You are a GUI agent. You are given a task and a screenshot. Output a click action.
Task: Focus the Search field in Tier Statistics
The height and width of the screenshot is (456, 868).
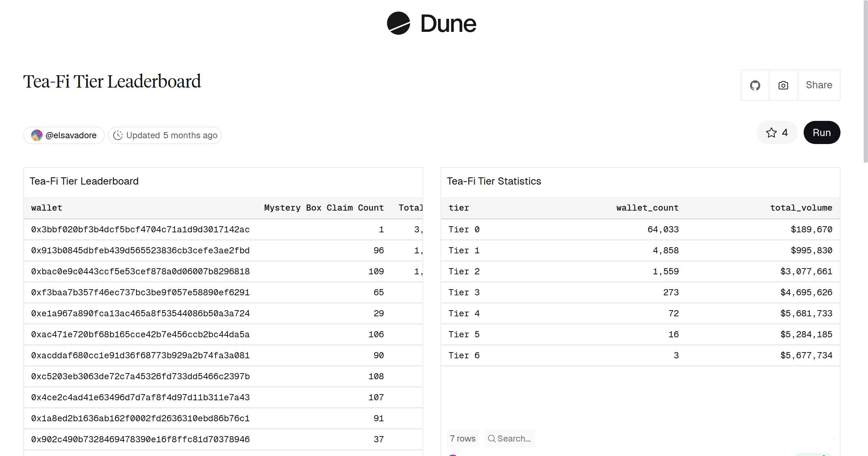(514, 439)
